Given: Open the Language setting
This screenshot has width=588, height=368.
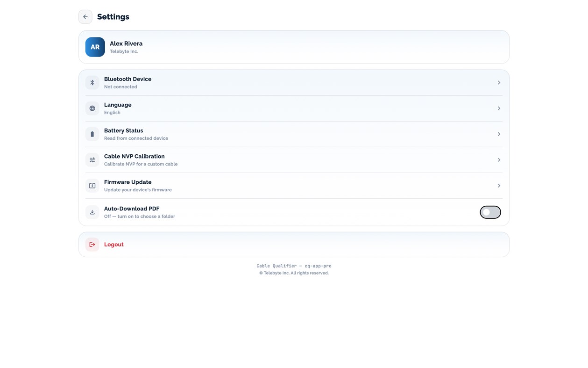Looking at the screenshot, I should click(x=294, y=108).
